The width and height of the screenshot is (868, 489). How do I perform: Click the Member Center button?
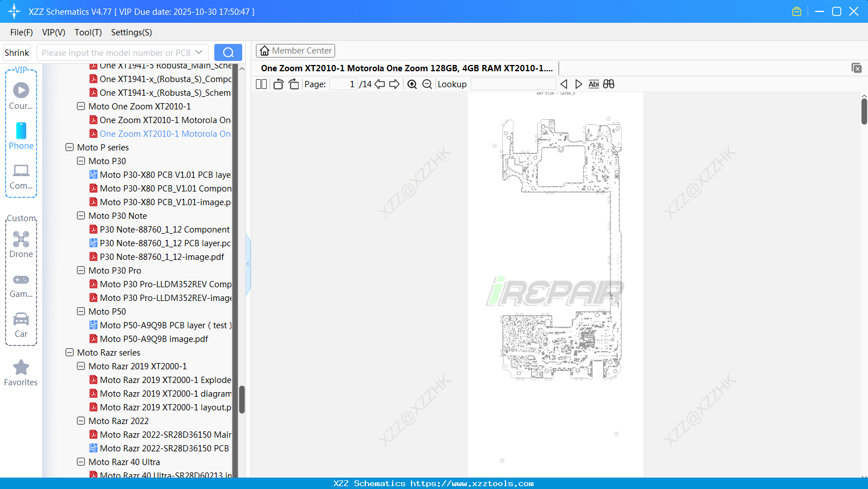[295, 51]
